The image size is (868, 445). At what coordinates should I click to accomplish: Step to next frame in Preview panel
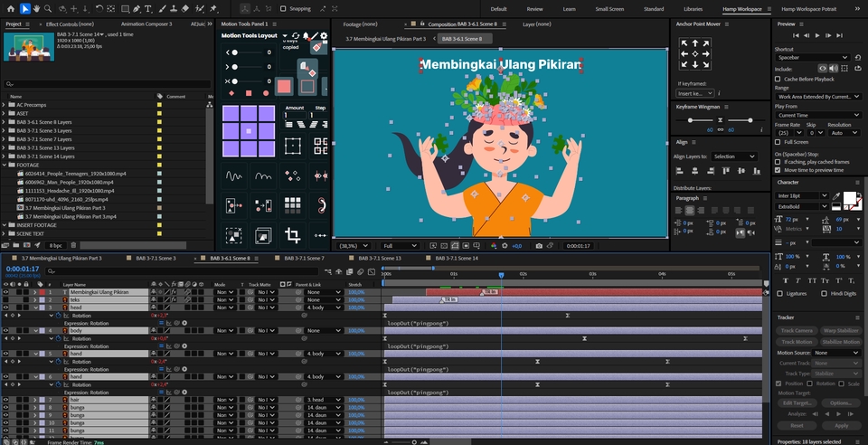tap(829, 35)
